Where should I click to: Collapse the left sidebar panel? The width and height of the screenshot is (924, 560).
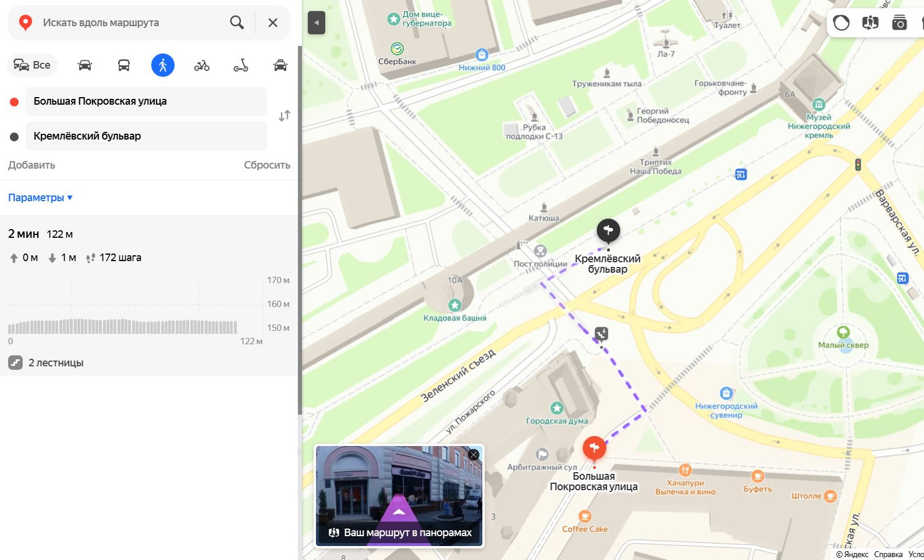click(317, 23)
